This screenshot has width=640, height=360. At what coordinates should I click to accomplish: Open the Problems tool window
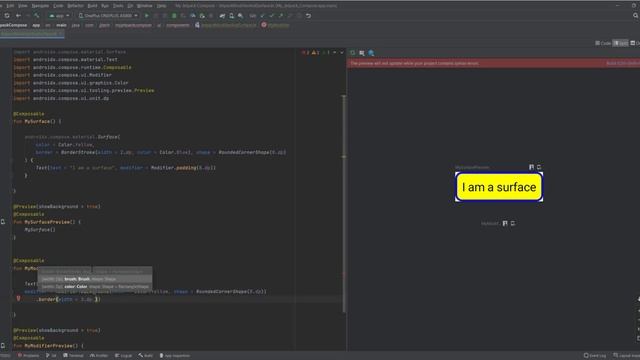pos(28,356)
